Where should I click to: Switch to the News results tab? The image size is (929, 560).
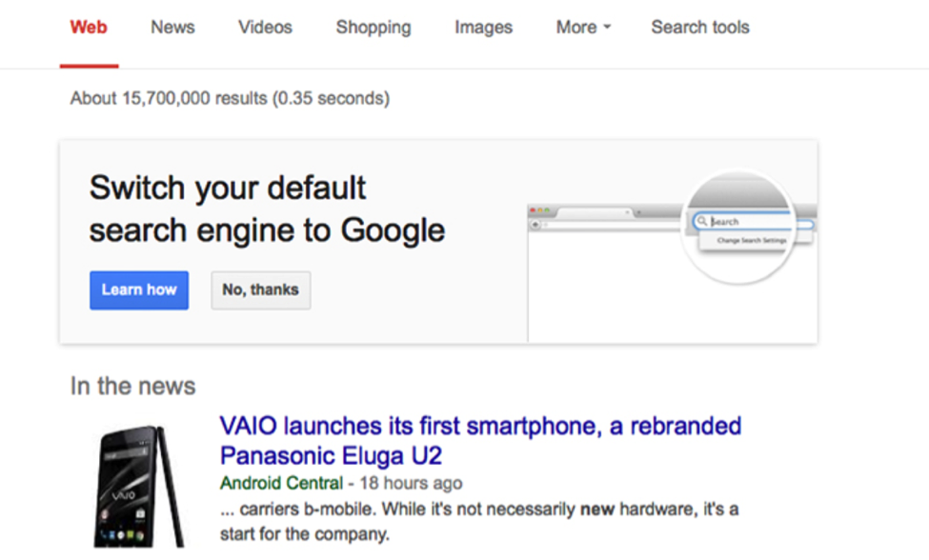[x=172, y=28]
